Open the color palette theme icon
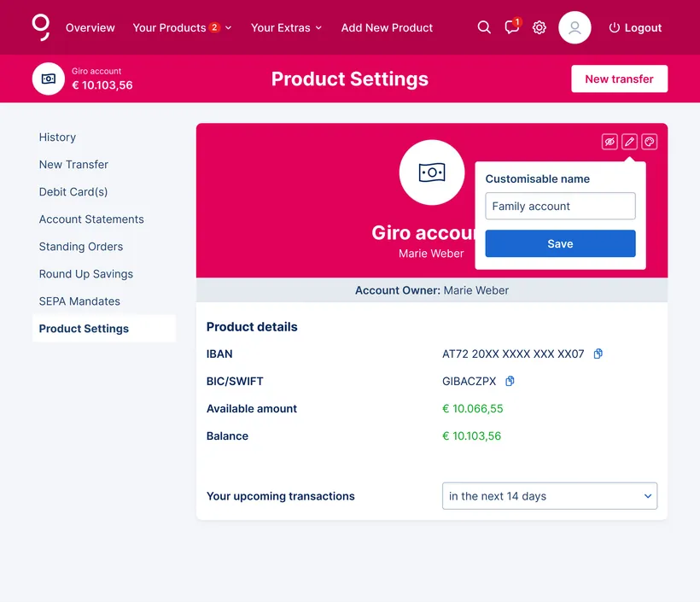The width and height of the screenshot is (700, 602). (x=649, y=142)
